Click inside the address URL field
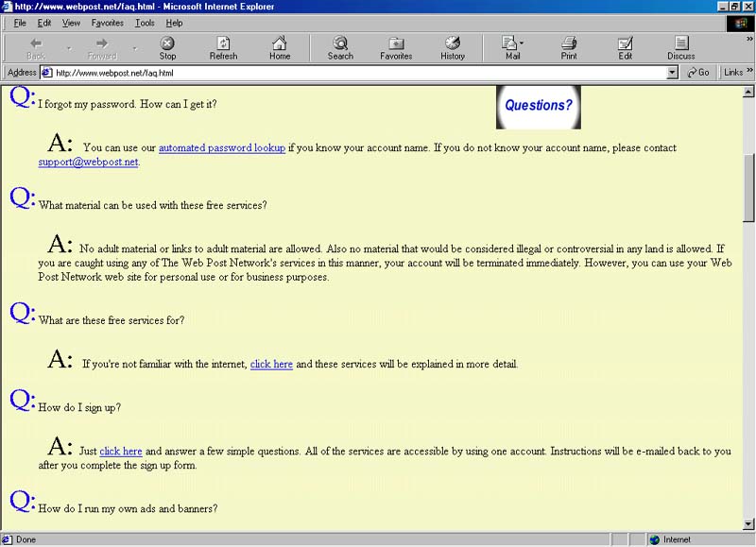 tap(359, 73)
